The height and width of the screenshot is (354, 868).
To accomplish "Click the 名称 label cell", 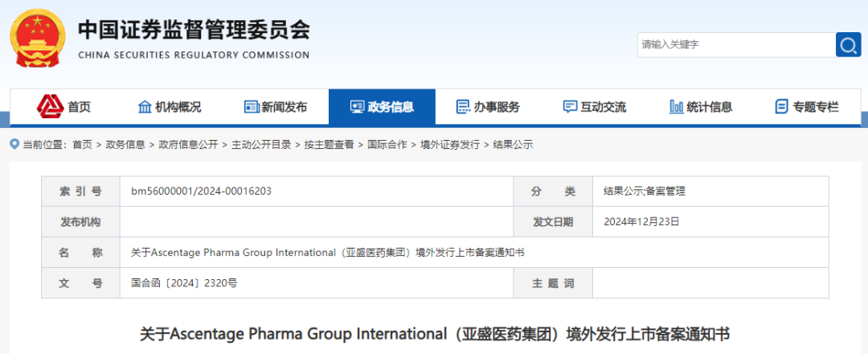I will [x=81, y=253].
